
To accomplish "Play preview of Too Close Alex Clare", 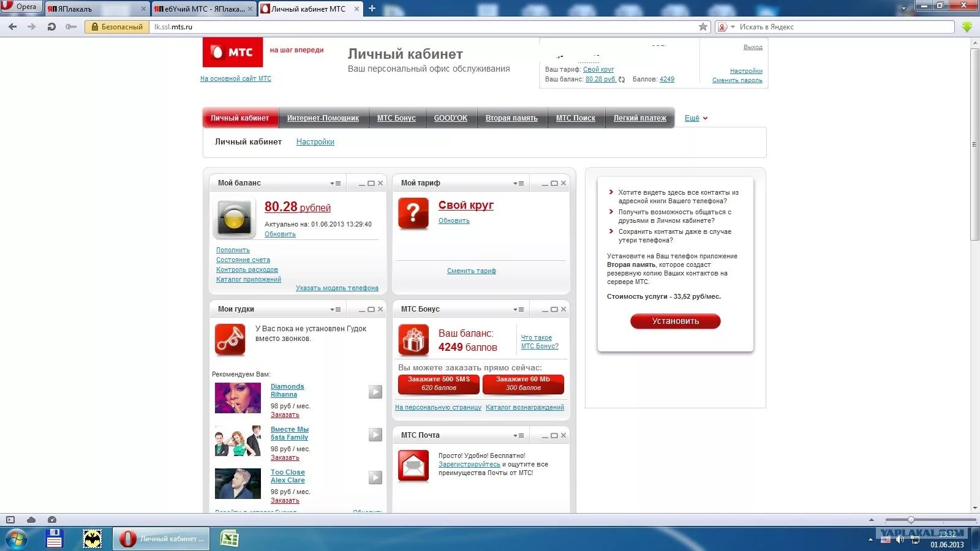I will (x=375, y=478).
